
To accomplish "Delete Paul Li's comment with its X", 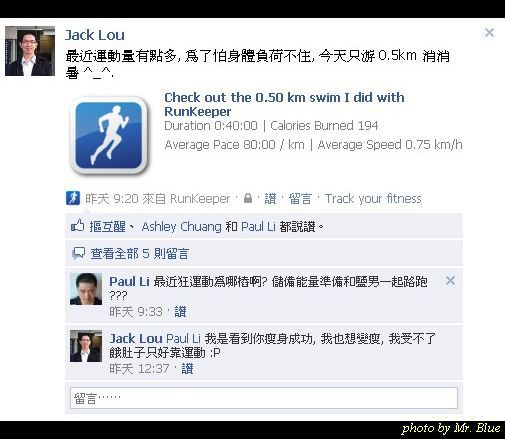I will pyautogui.click(x=450, y=281).
